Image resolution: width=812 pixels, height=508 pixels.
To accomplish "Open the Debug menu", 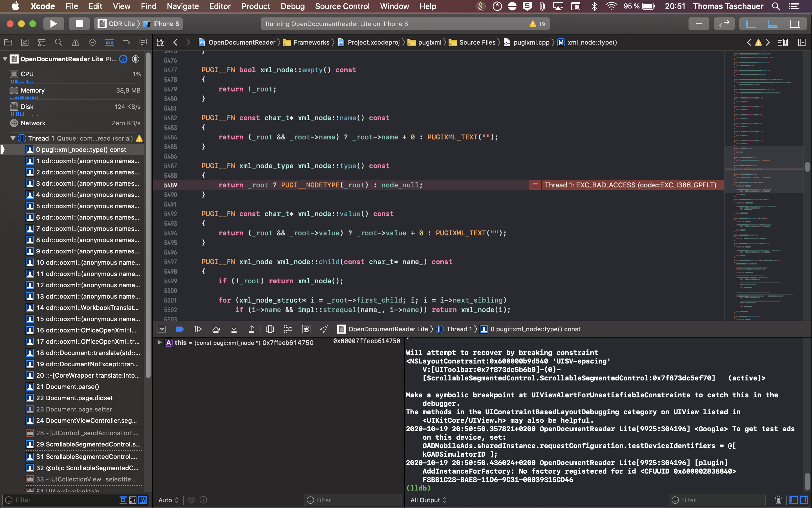I will (293, 6).
